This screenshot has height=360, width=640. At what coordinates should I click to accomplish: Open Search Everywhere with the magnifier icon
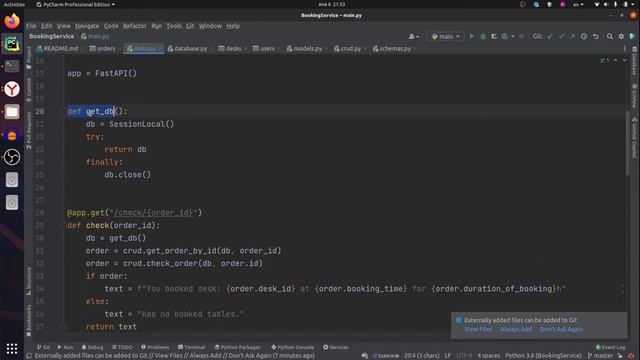tap(610, 36)
